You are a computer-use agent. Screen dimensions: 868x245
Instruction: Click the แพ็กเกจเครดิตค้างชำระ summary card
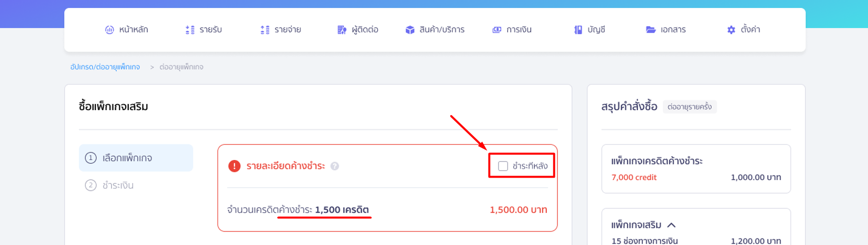[x=696, y=169]
